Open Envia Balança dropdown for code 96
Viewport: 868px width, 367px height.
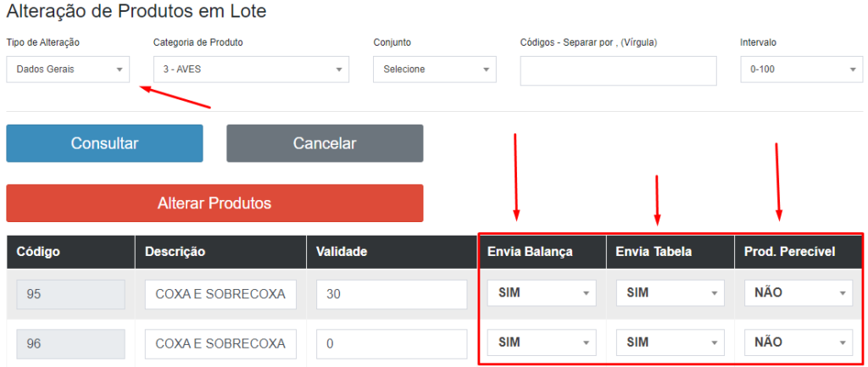542,342
